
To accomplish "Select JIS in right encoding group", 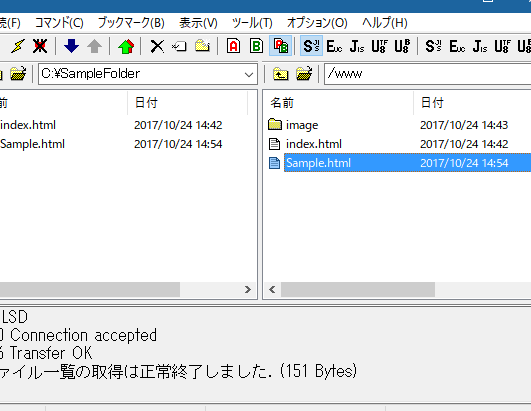I will click(x=480, y=46).
